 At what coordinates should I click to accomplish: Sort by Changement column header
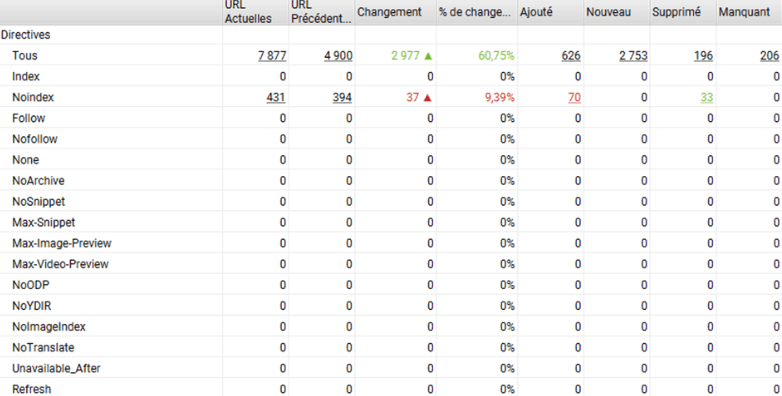pyautogui.click(x=395, y=12)
